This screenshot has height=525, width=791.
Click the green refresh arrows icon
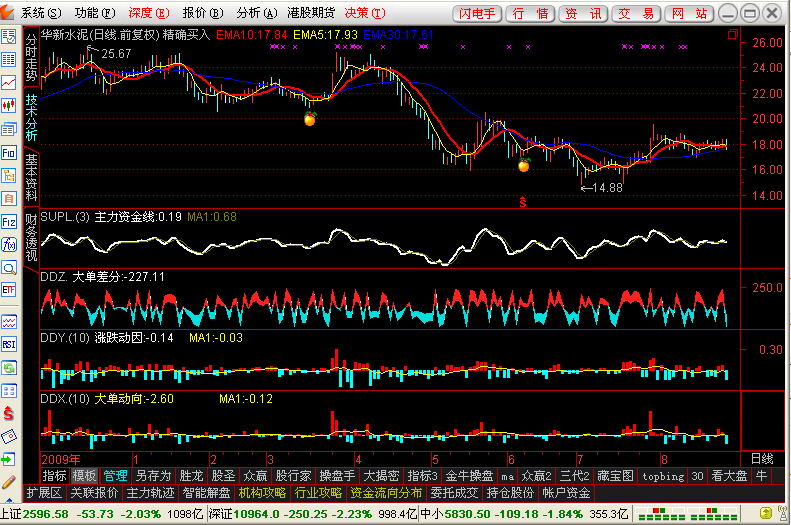9,368
